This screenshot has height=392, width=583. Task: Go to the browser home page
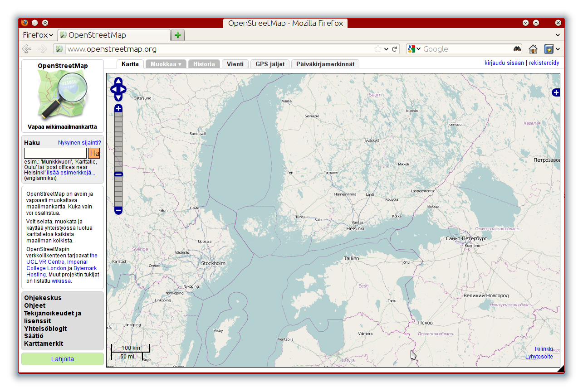point(533,49)
